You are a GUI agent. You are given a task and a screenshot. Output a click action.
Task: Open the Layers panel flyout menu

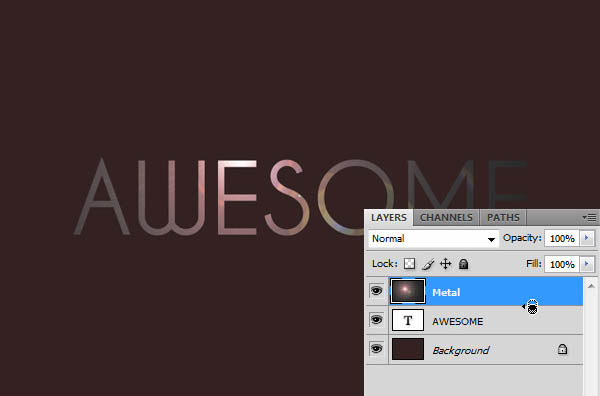589,217
